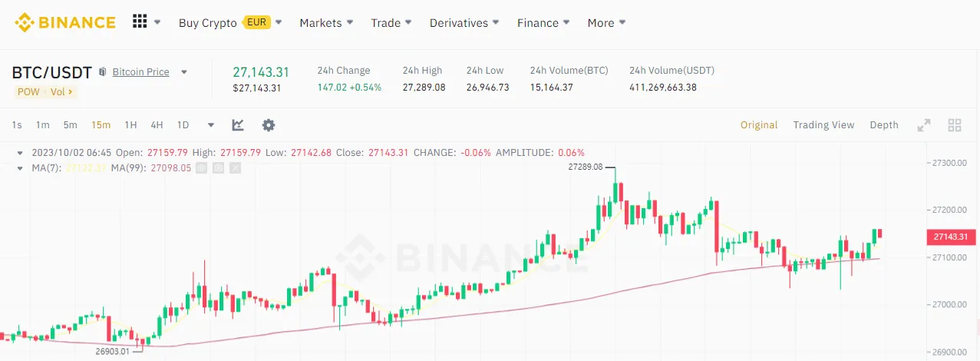This screenshot has height=361, width=980.
Task: Open the Bitcoin Price link
Action: 140,72
